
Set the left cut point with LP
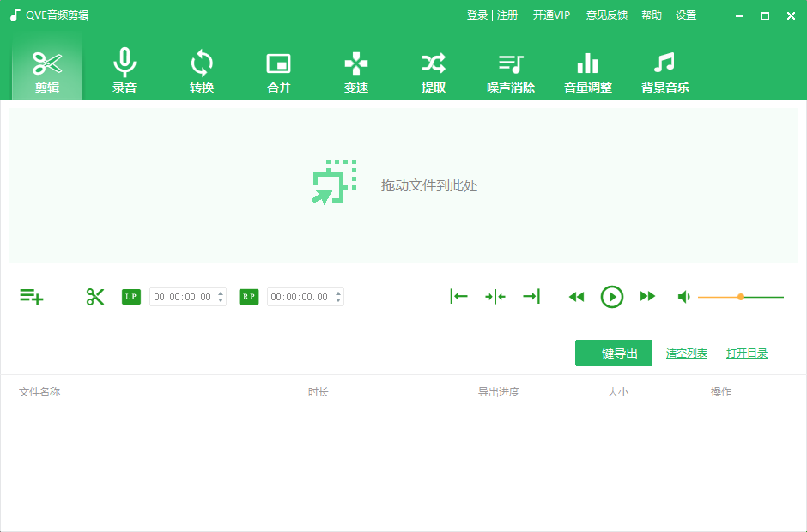click(130, 296)
